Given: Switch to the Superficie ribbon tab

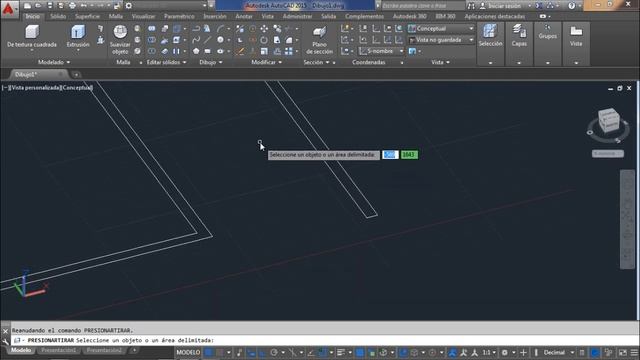Looking at the screenshot, I should point(87,16).
